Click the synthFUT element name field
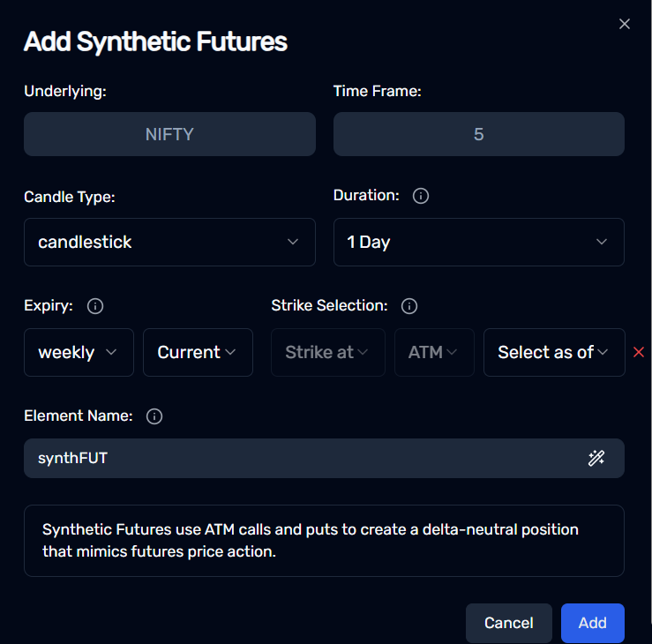 (x=324, y=458)
